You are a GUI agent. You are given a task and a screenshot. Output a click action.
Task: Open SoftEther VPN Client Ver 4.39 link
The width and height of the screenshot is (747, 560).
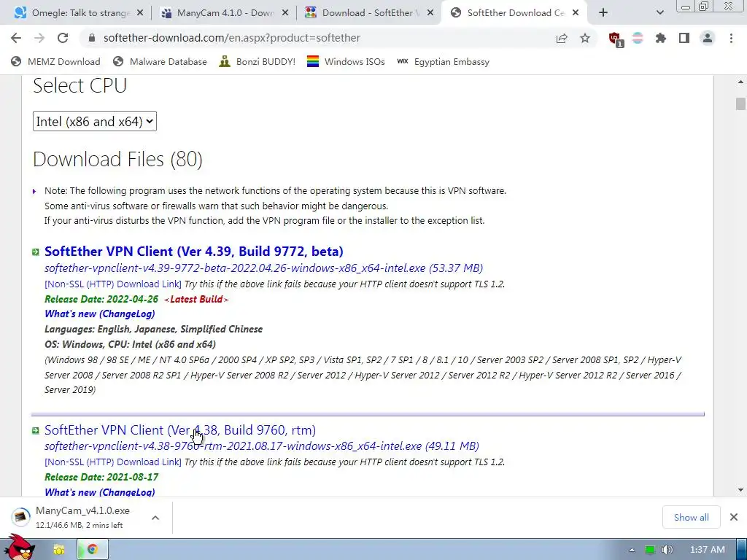click(x=194, y=252)
